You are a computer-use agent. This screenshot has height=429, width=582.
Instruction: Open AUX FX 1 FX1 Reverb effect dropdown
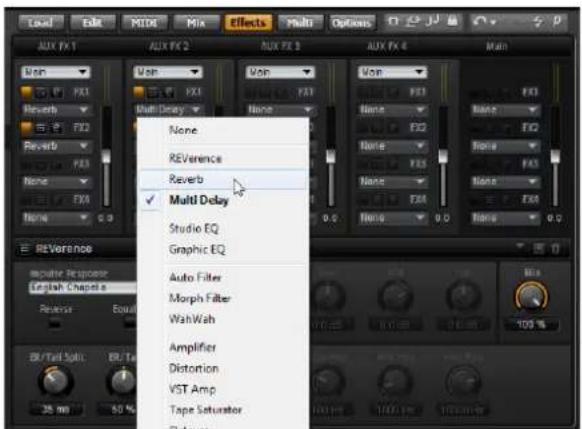(x=56, y=109)
